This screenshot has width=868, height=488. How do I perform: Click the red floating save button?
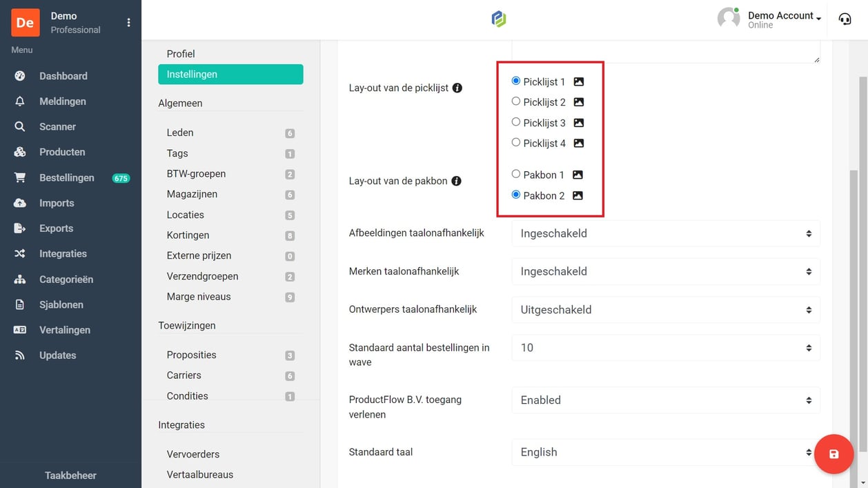pyautogui.click(x=834, y=453)
